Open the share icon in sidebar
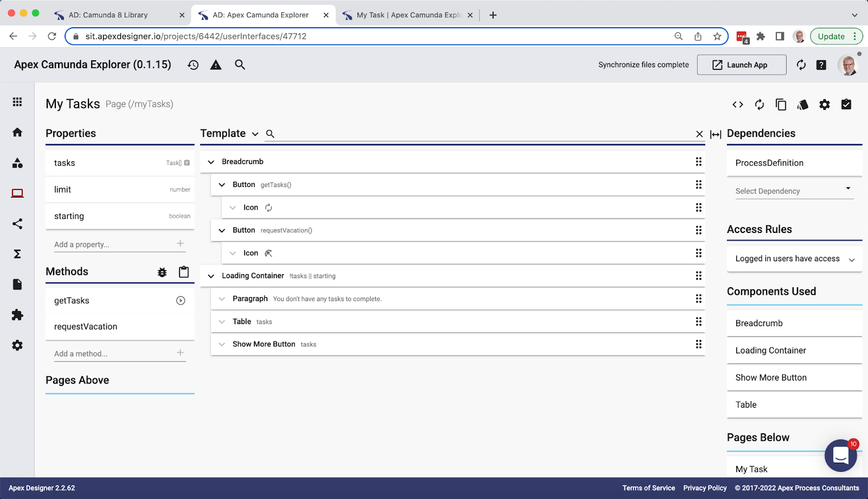This screenshot has height=499, width=868. point(17,224)
